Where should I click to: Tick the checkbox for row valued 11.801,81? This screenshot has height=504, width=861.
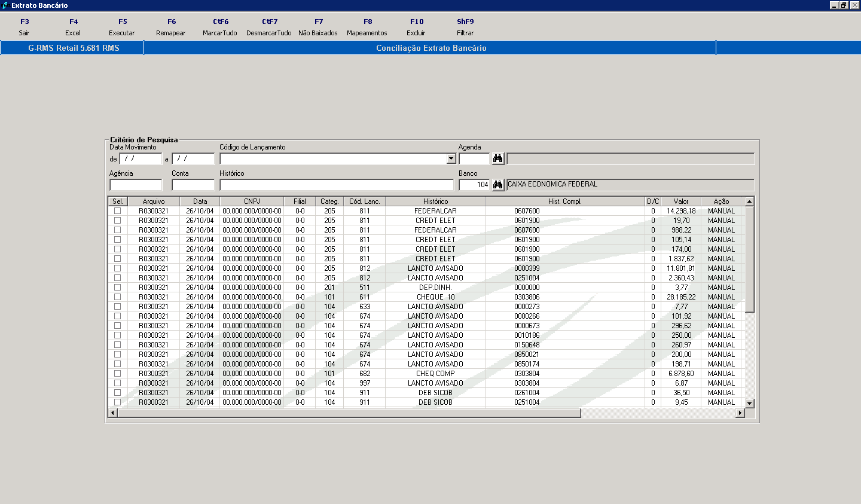(117, 268)
